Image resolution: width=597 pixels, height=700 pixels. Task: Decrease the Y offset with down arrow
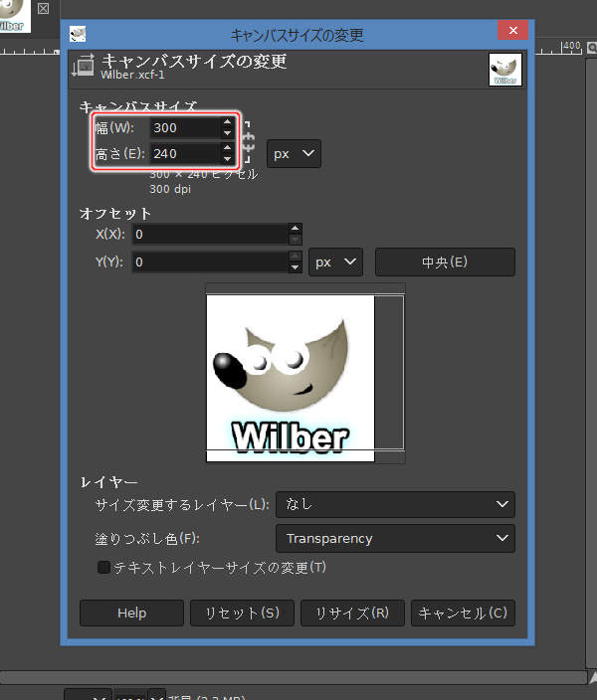295,267
